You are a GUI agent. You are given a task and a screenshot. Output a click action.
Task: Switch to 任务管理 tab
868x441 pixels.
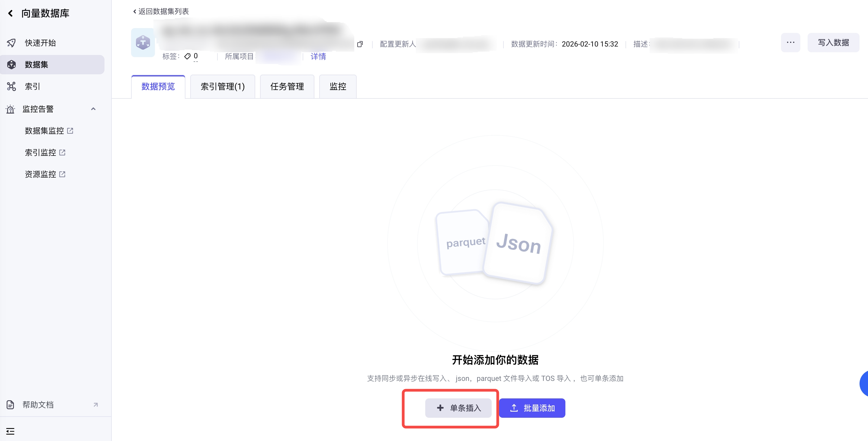287,87
